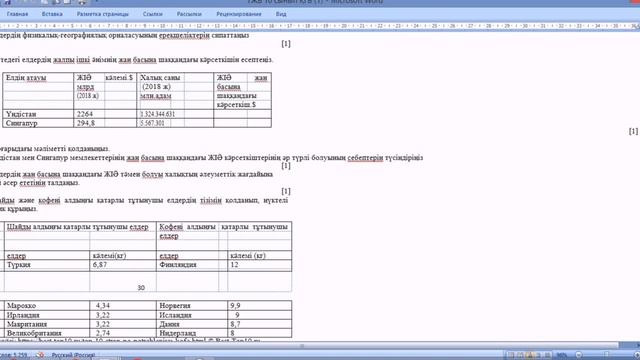Screen dimensions: 640x360
Task: Open the Главная ribbon tab
Action: click(x=18, y=14)
